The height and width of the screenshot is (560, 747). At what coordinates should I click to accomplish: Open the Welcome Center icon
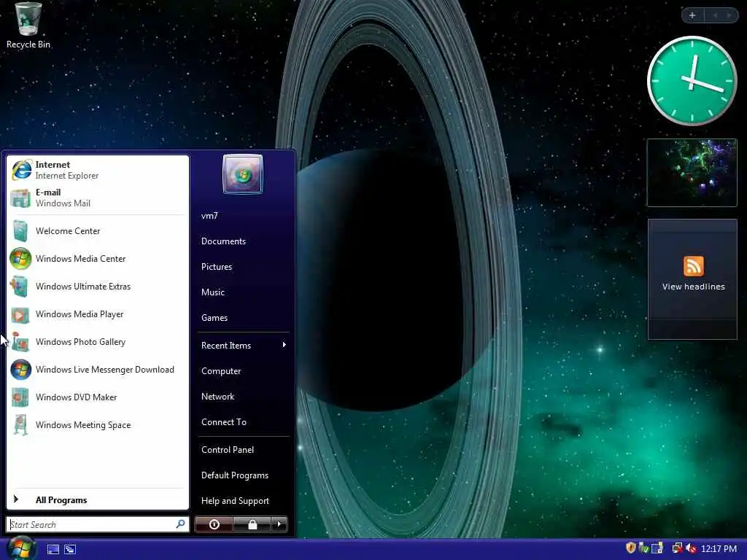[x=20, y=231]
